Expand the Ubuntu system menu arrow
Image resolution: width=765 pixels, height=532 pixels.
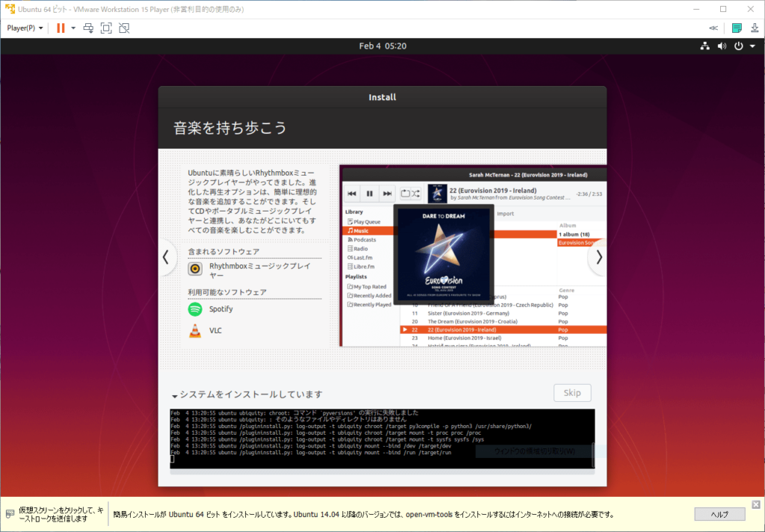click(753, 46)
